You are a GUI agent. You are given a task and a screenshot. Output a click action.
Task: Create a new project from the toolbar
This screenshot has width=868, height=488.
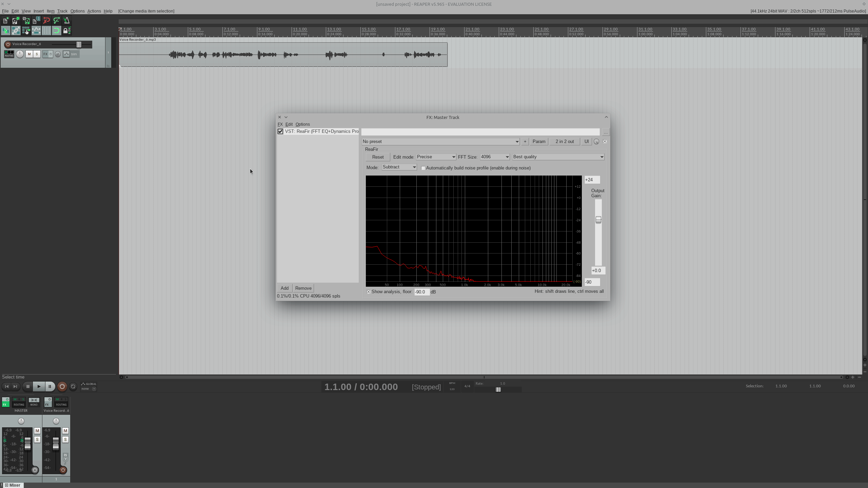[6, 21]
